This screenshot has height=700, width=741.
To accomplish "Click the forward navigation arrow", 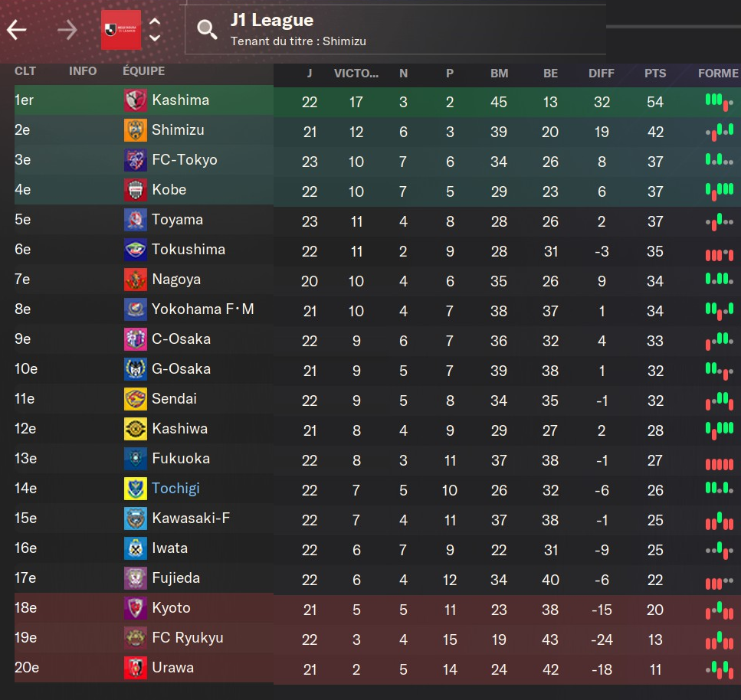I will coord(67,30).
